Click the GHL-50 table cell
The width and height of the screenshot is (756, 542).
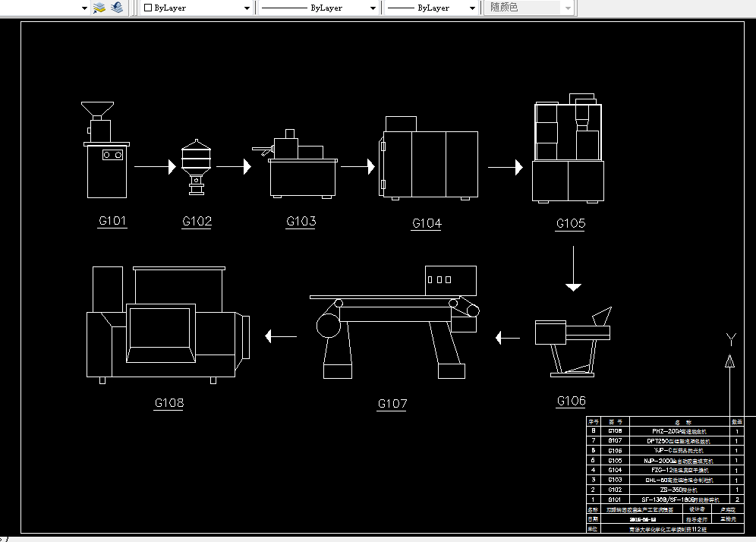tap(679, 480)
